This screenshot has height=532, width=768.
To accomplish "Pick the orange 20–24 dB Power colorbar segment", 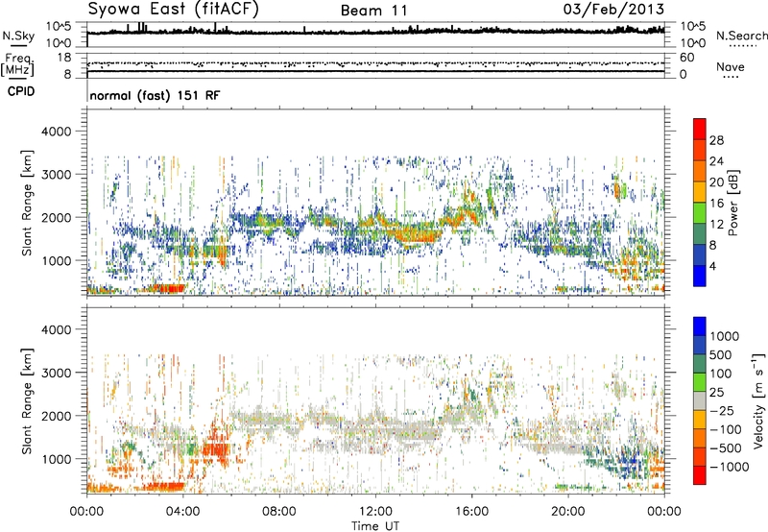I will (x=700, y=172).
